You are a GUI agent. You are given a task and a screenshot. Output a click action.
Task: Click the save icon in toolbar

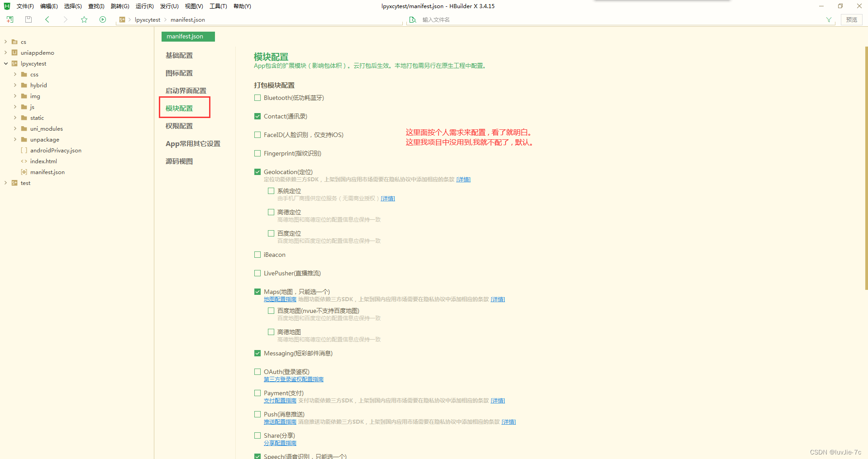click(28, 19)
